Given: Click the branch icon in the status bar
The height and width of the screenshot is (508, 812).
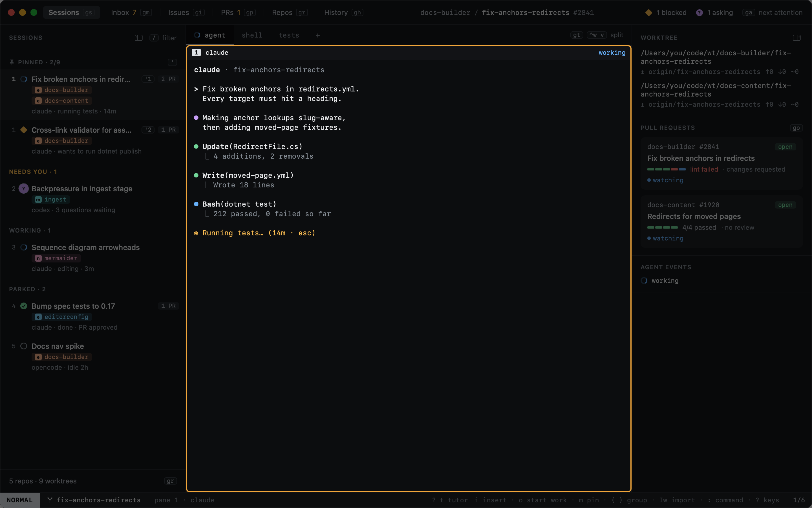Looking at the screenshot, I should [x=50, y=500].
